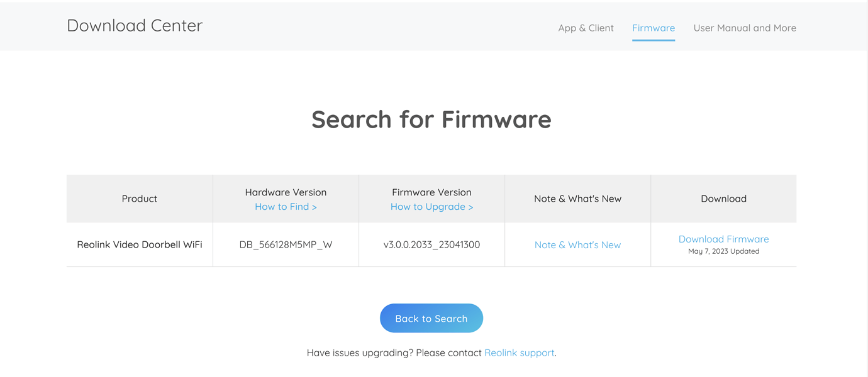Open User Manual and More tab
Screen dimensions: 868x377
745,28
